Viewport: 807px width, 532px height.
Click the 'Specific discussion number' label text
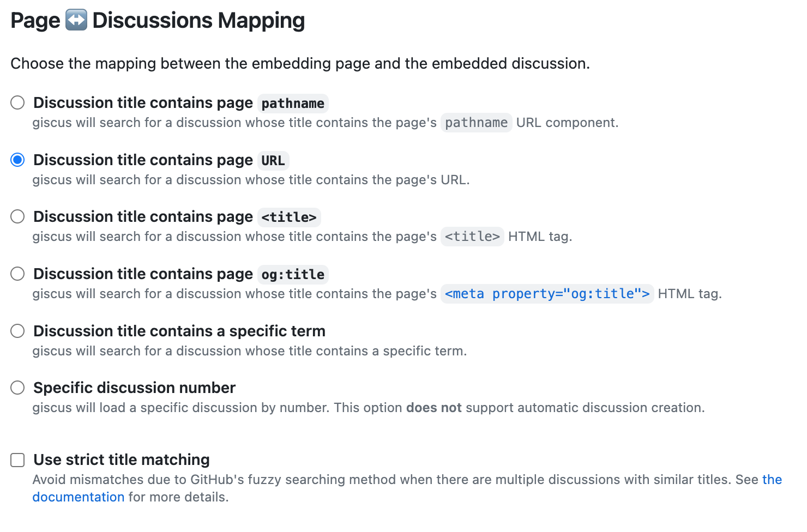pos(134,388)
